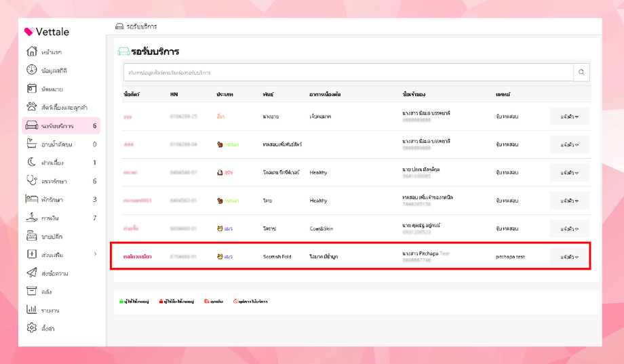The width and height of the screenshot is (624, 364).
Task: Open pet name link in HN 6104299-04 row
Action: tap(129, 144)
